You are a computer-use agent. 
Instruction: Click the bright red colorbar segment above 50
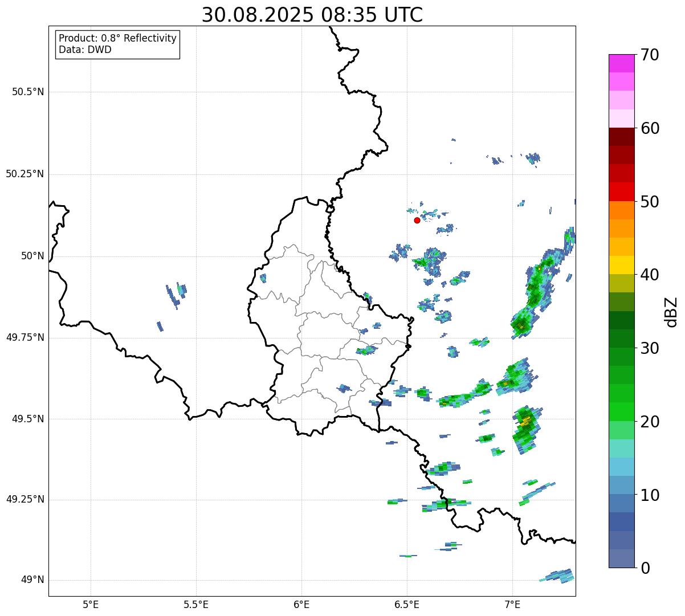point(622,192)
